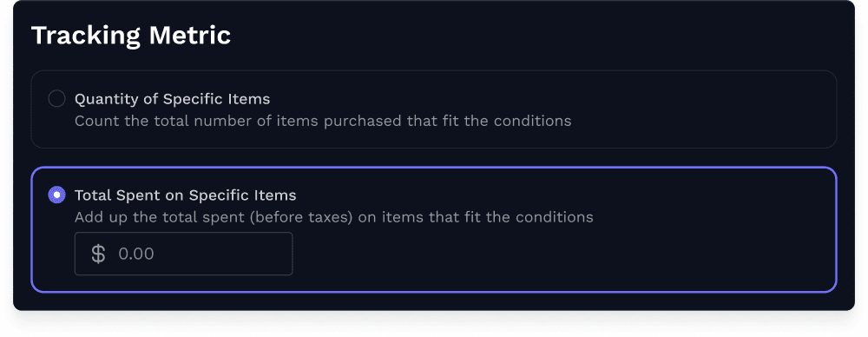Click the word 'Metric' in the title
This screenshot has height=337, width=868.
pos(190,36)
